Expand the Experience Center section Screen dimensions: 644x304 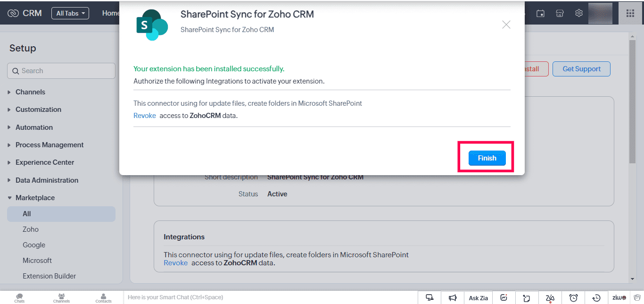[45, 162]
